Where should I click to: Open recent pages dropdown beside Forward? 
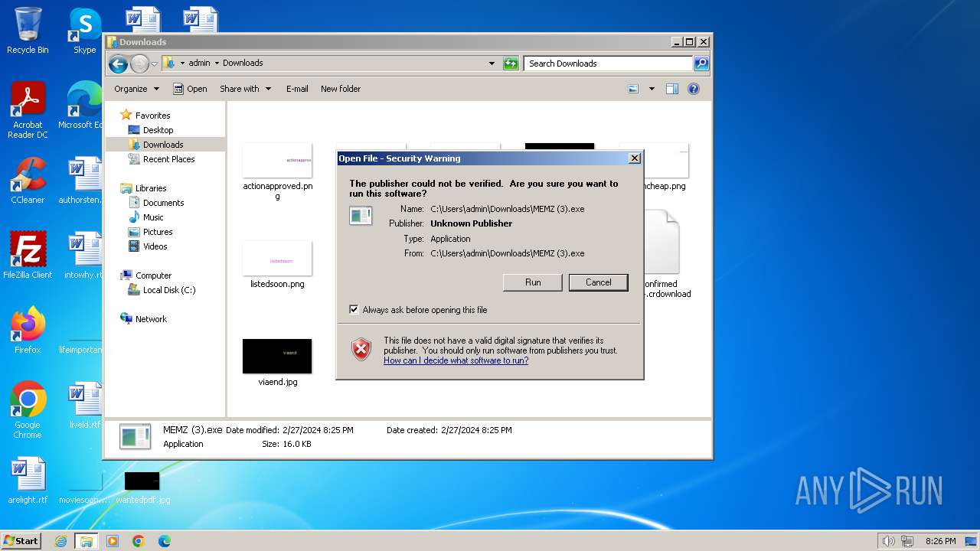pos(155,64)
